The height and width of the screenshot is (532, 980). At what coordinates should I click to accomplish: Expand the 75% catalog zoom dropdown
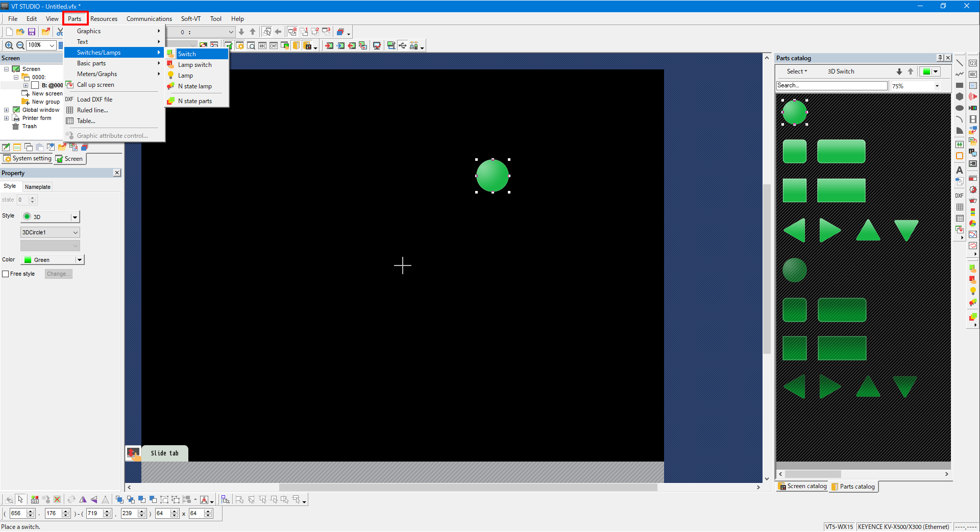click(x=937, y=86)
